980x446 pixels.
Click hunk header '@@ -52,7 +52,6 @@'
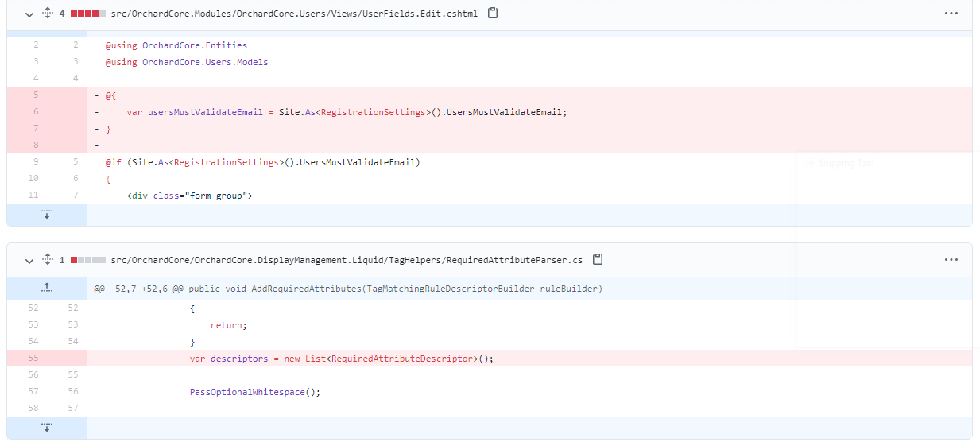pyautogui.click(x=348, y=289)
